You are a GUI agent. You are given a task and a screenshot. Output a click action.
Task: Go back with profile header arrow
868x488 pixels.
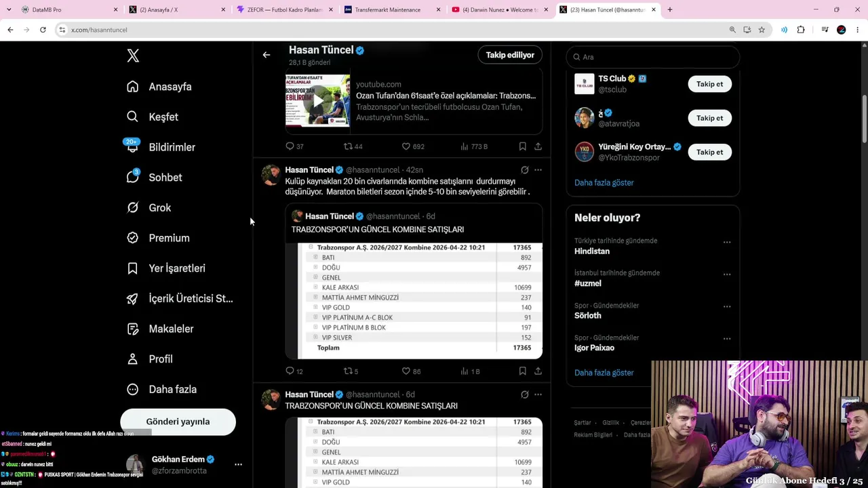(267, 55)
